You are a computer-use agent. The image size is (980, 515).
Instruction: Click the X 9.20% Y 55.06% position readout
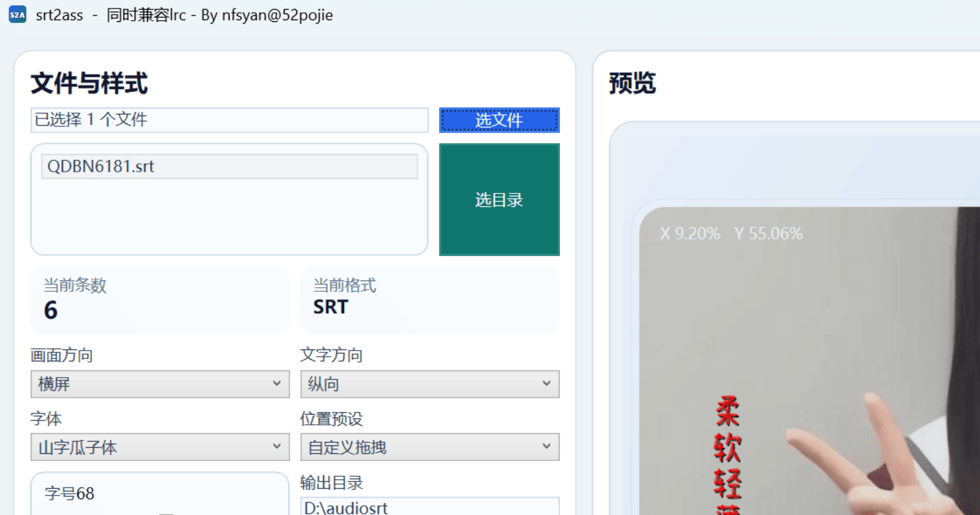click(731, 233)
